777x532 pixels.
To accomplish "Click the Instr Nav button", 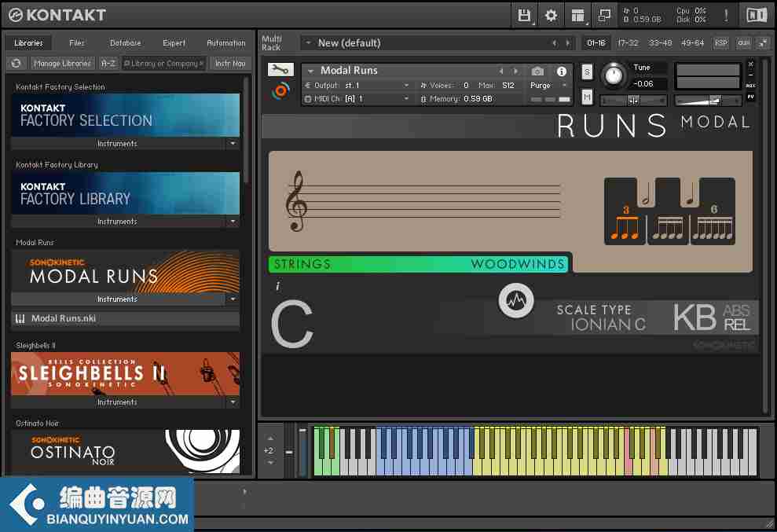I will pos(230,64).
